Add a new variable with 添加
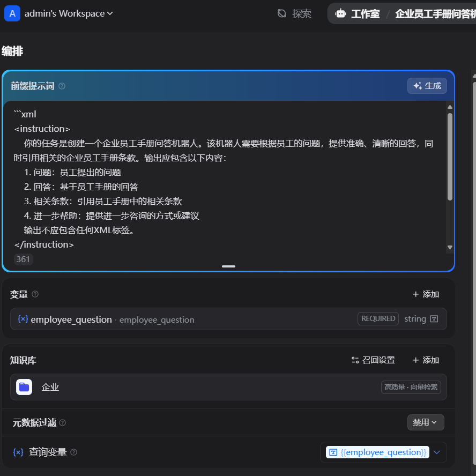The height and width of the screenshot is (476, 476). click(426, 294)
